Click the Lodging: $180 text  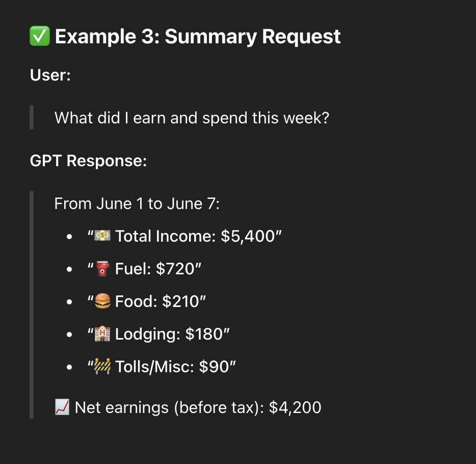pyautogui.click(x=172, y=334)
